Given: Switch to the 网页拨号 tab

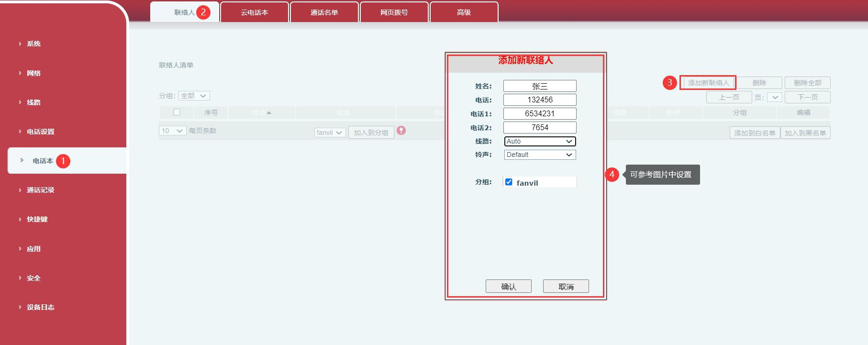Looking at the screenshot, I should pos(394,12).
